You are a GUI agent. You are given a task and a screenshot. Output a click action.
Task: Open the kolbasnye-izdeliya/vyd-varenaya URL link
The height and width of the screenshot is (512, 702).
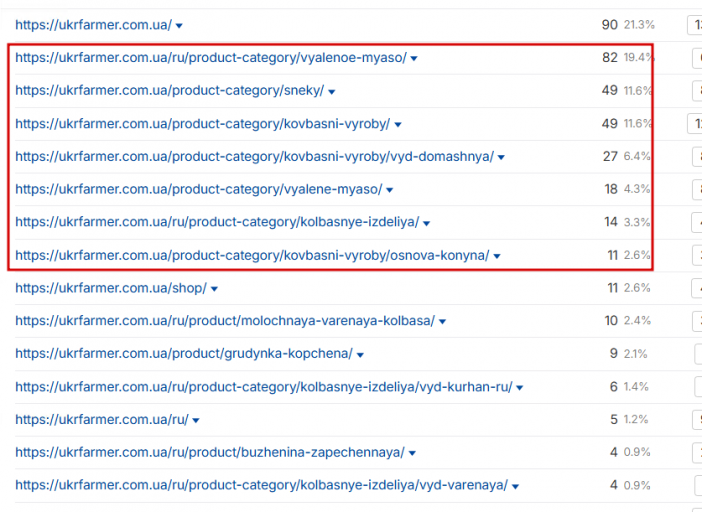coord(261,486)
